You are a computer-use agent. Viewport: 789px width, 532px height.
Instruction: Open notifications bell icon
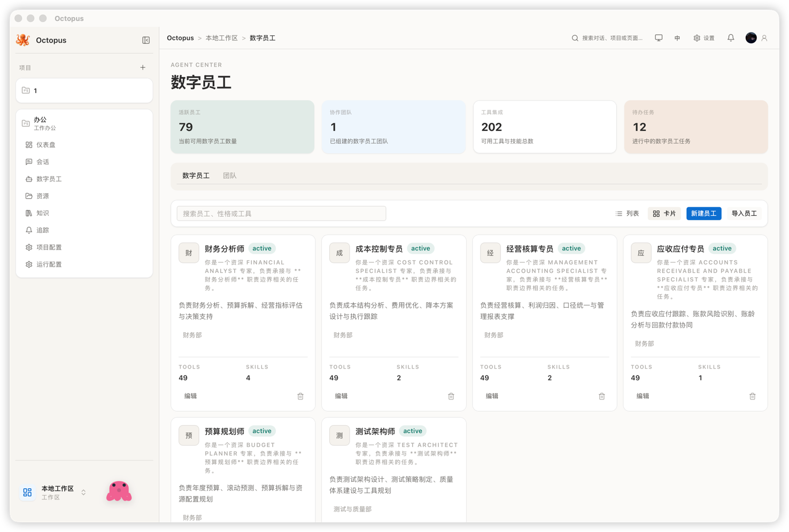pos(731,38)
